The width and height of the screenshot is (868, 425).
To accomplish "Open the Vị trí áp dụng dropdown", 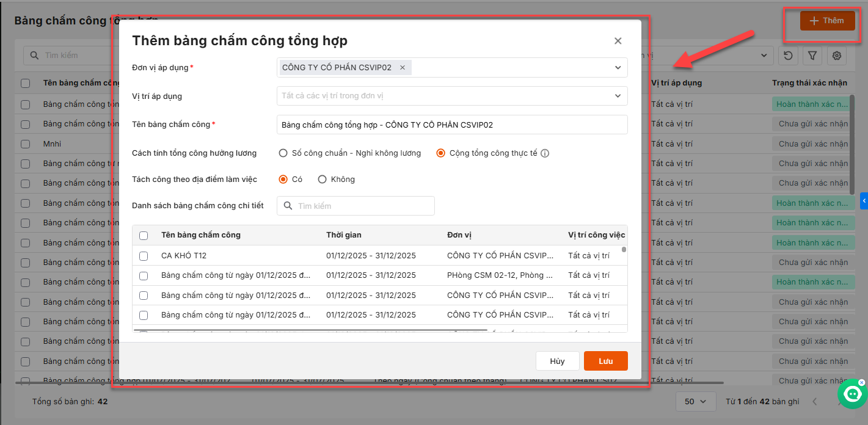I will (x=618, y=96).
